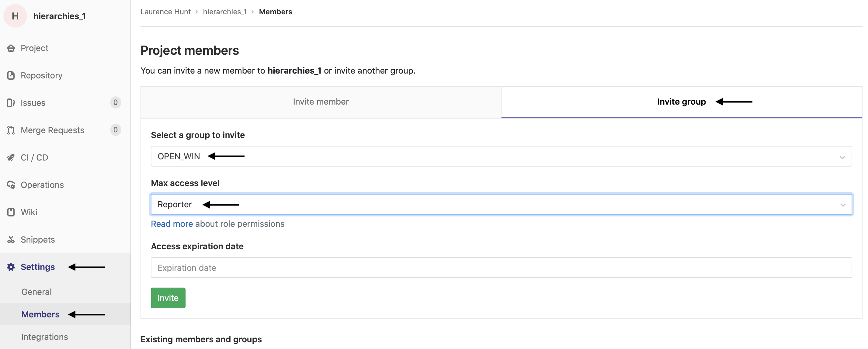The height and width of the screenshot is (349, 868).
Task: Click the Settings gear icon
Action: pos(11,267)
